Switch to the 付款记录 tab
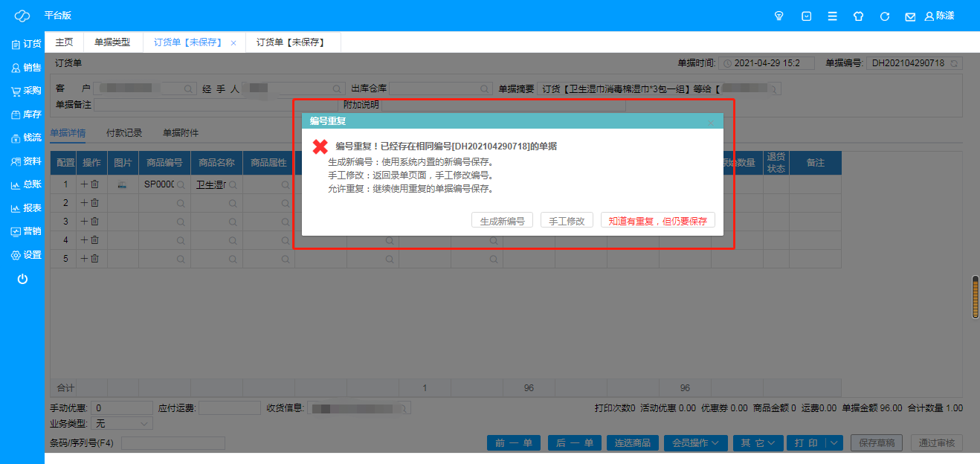Image resolution: width=980 pixels, height=464 pixels. (x=124, y=133)
